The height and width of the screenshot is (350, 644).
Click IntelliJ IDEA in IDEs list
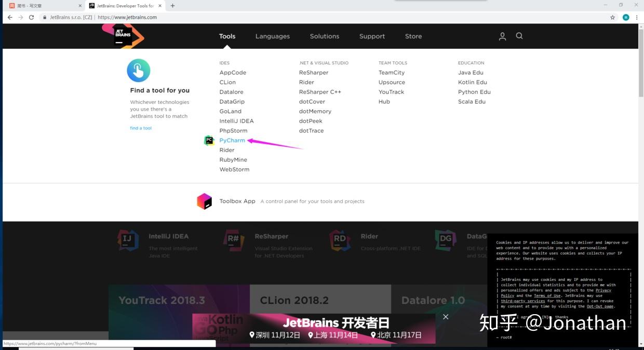236,121
